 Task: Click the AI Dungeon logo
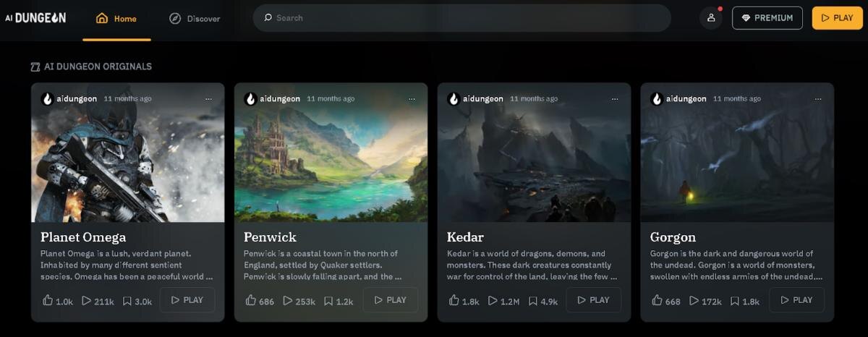pos(35,18)
